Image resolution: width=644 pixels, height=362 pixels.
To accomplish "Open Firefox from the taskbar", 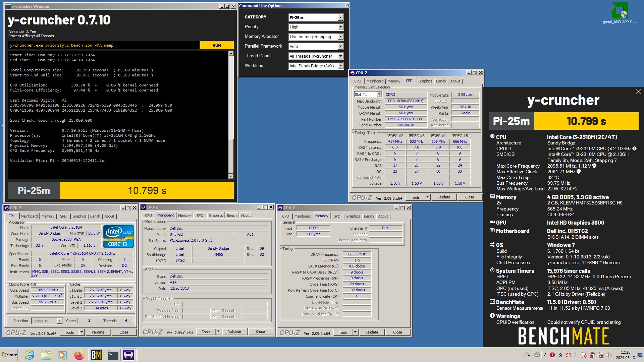I will coord(79,355).
